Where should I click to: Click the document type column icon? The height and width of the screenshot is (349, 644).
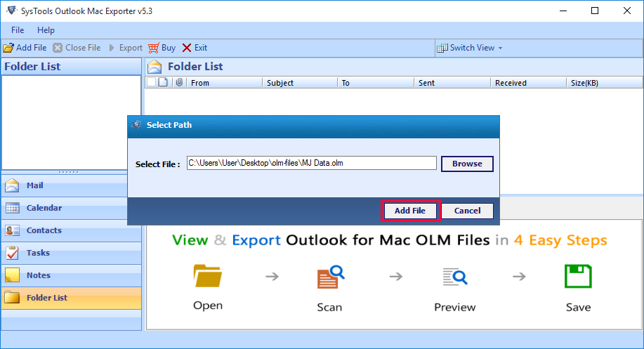tap(163, 82)
